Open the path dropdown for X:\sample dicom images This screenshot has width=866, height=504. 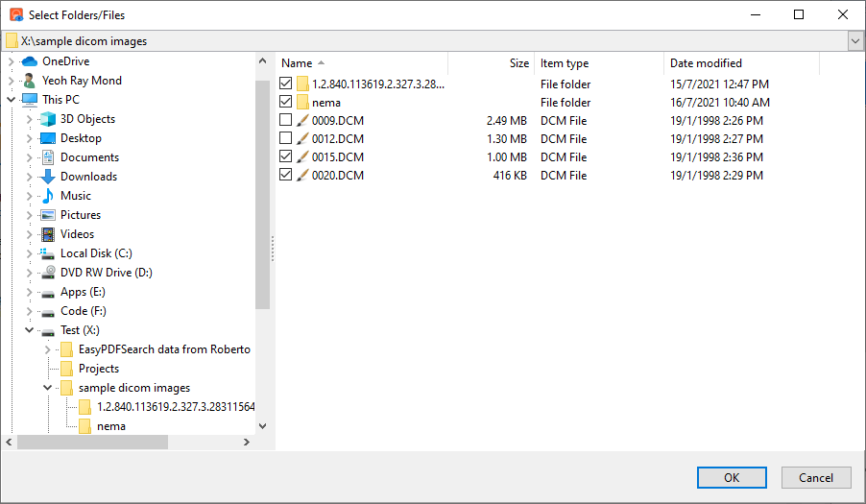tap(854, 41)
